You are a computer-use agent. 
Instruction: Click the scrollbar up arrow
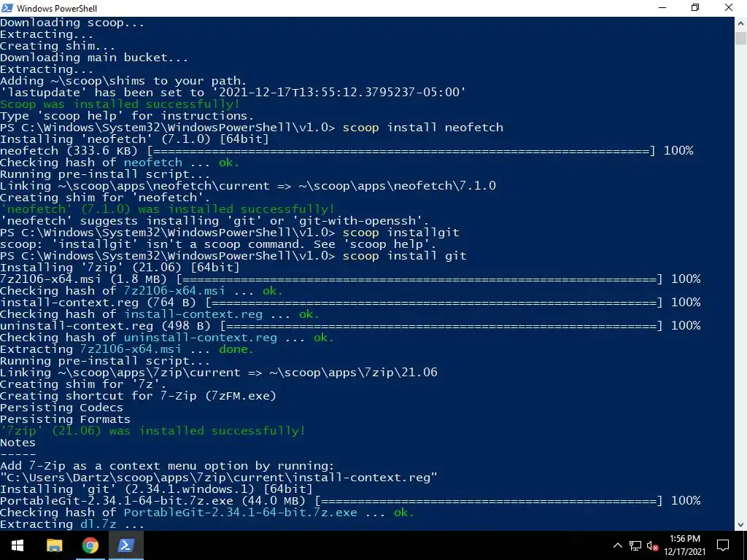click(741, 23)
